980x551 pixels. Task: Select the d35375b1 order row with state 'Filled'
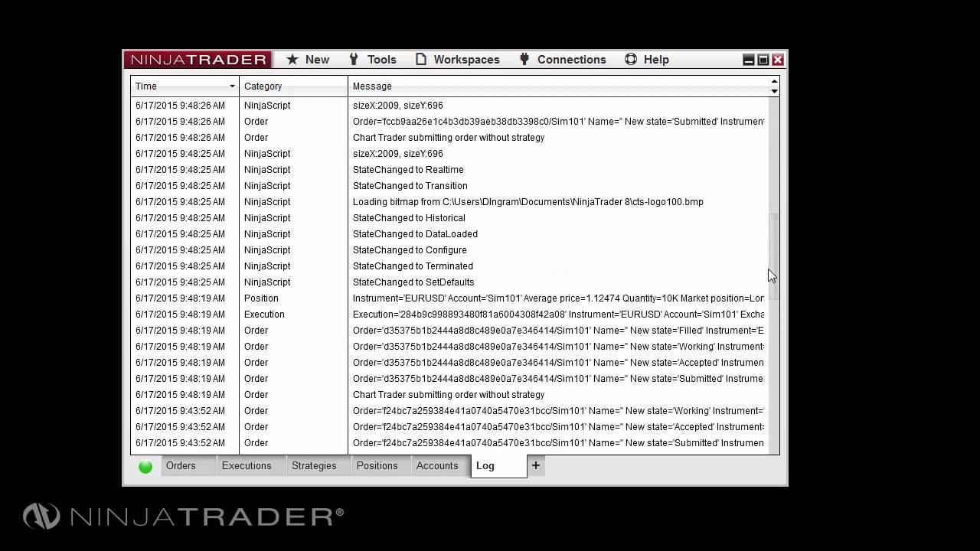coord(450,331)
